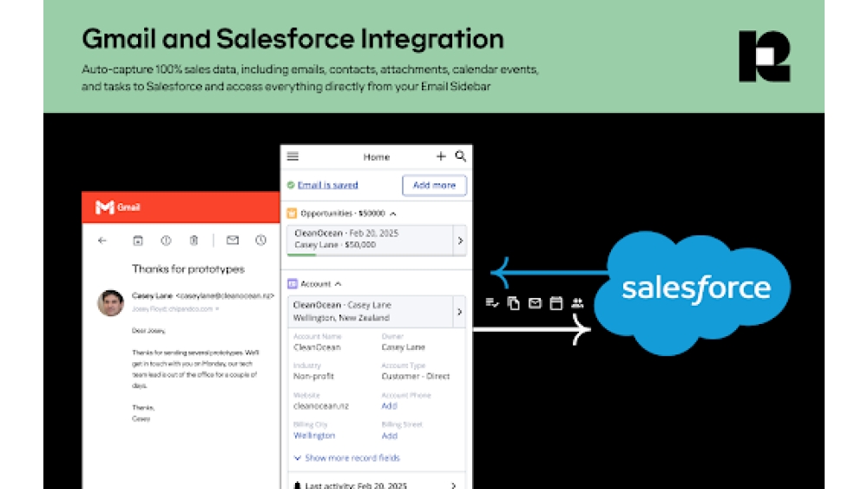Open the hamburger menu in sidebar
Image resolution: width=868 pixels, height=489 pixels.
[293, 156]
